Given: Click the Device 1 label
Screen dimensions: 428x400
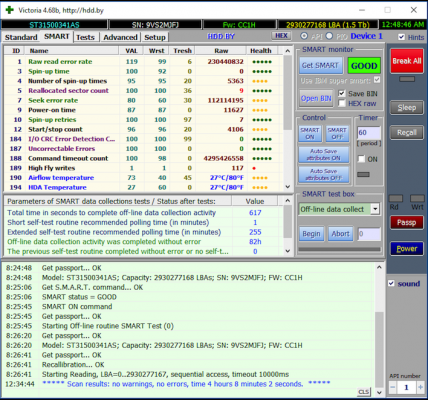Looking at the screenshot, I should click(x=366, y=36).
